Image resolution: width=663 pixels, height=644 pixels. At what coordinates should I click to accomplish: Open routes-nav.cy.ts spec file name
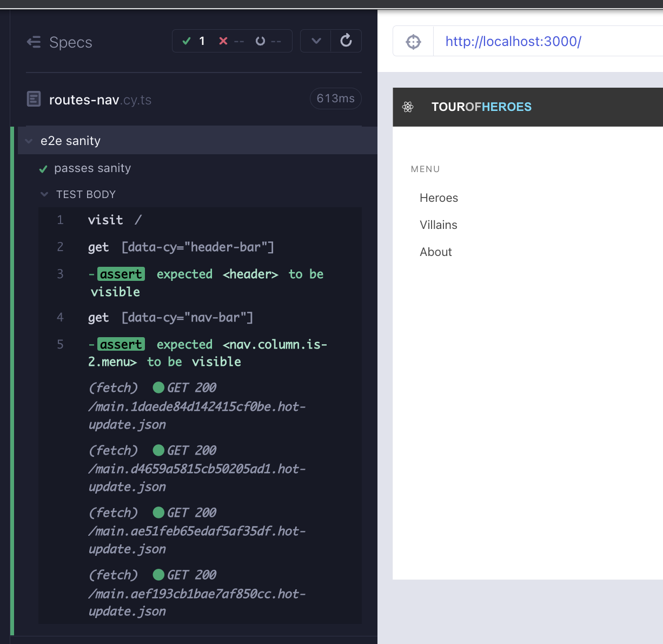[x=100, y=100]
